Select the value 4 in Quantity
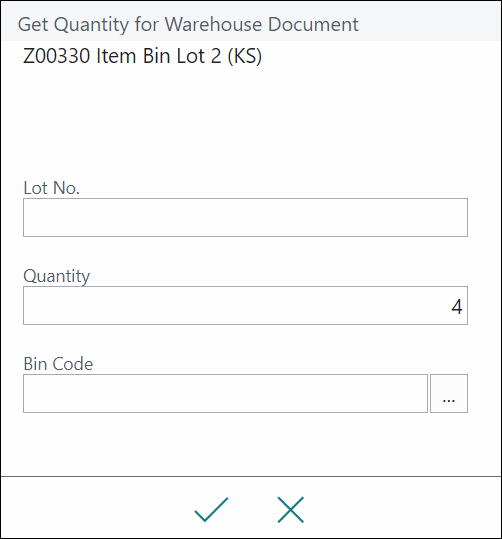502x539 pixels. [457, 307]
